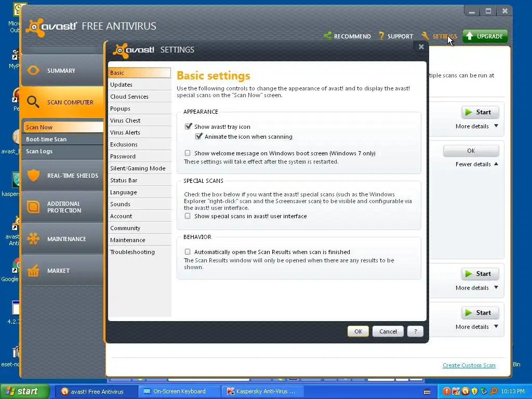
Task: Click Cancel in the Settings dialog
Action: [388, 331]
